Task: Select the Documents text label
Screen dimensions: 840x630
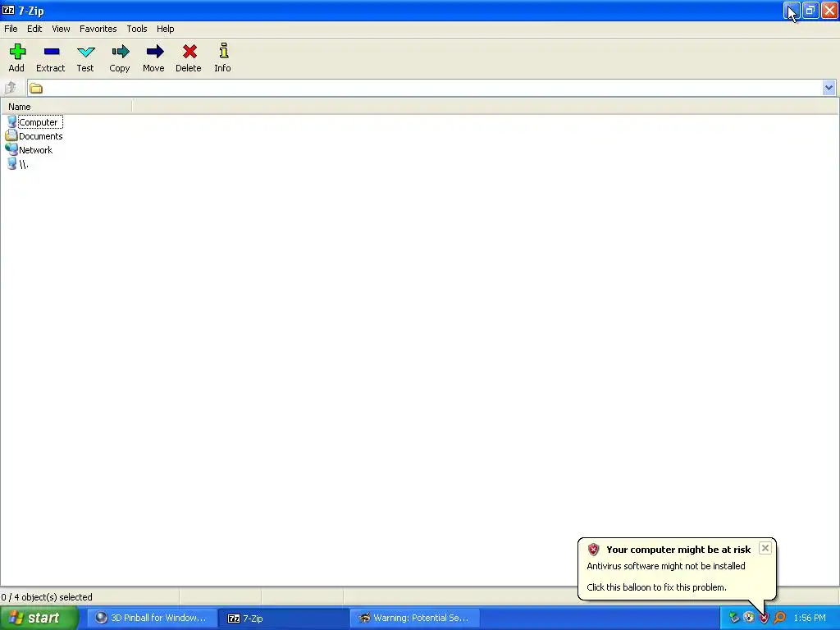Action: pos(41,136)
